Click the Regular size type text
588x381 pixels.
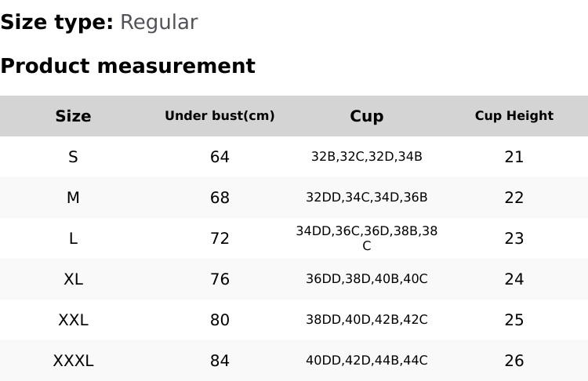158,22
